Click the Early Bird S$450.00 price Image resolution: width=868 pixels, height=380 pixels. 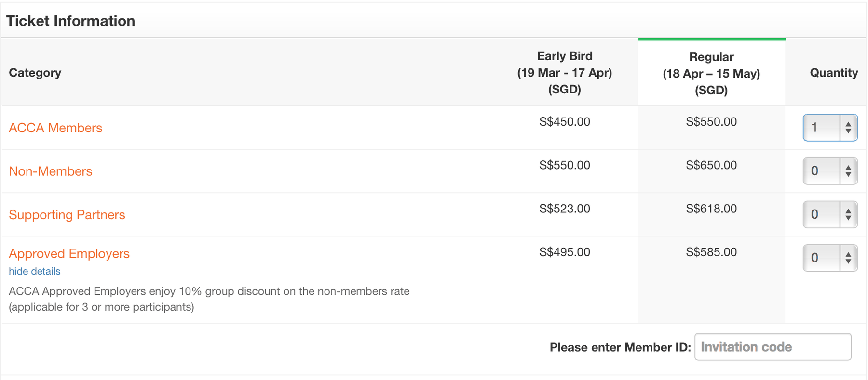tap(565, 122)
